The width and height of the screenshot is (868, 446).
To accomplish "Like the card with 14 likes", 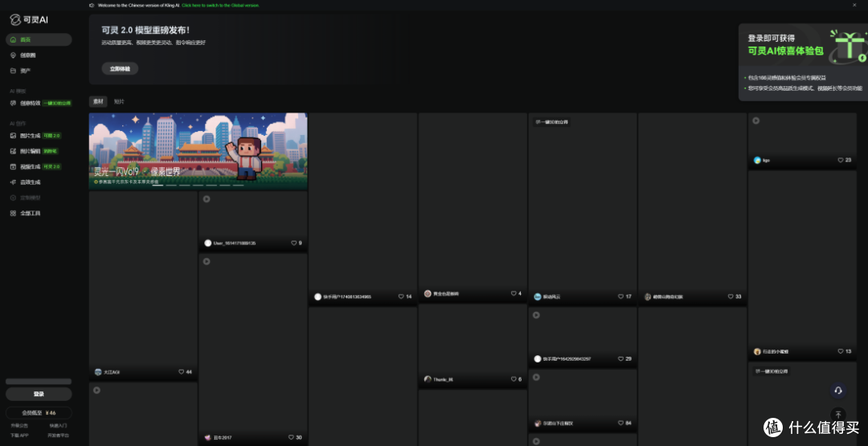I will (x=401, y=297).
